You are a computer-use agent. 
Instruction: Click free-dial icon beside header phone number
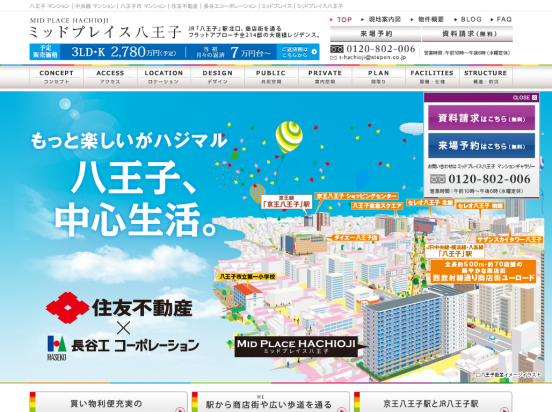[337, 49]
